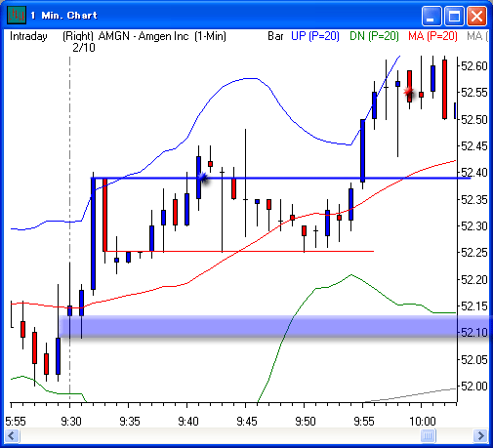This screenshot has height=448, width=493.
Task: Click the left scroll arrow button
Action: click(x=13, y=435)
